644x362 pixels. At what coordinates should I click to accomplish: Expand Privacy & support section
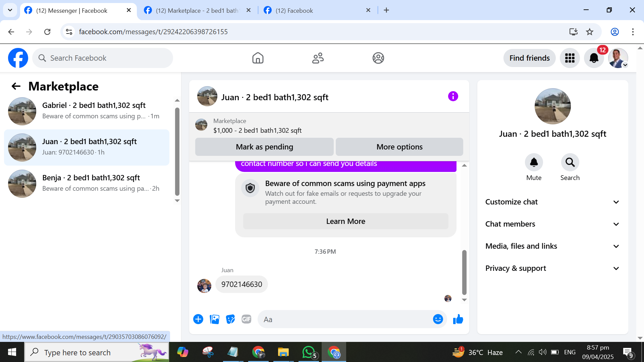coord(552,268)
